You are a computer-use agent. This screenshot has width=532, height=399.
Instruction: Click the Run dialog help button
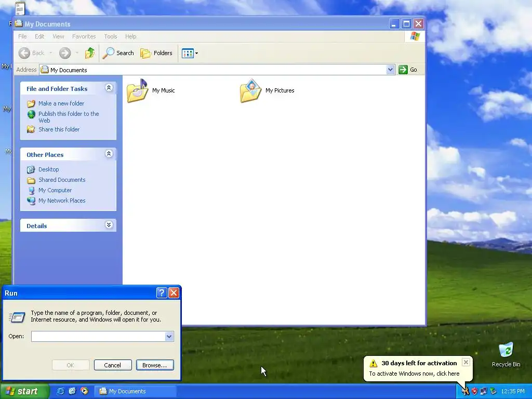[x=162, y=293]
